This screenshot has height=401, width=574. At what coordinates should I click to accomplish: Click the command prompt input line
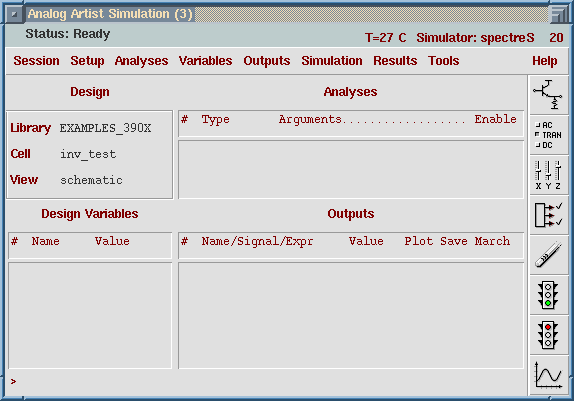click(266, 382)
